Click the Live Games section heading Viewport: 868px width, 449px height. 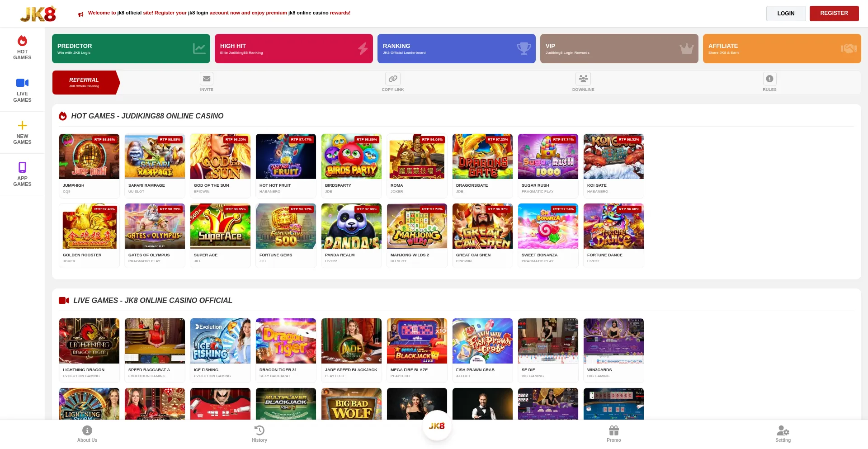click(152, 301)
